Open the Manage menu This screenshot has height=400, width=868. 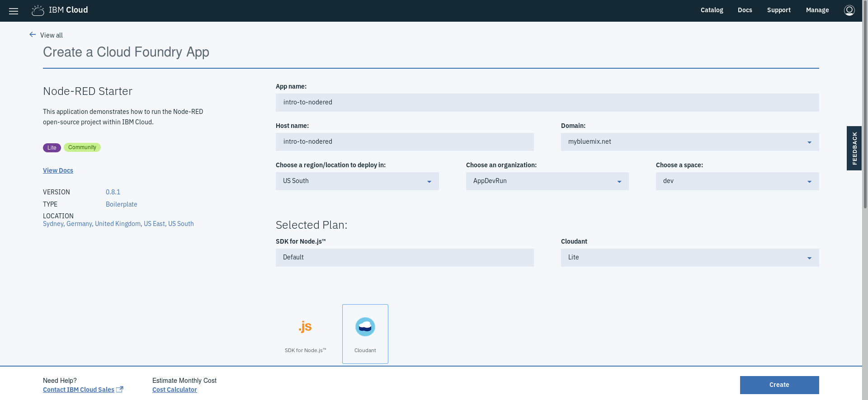coord(817,10)
